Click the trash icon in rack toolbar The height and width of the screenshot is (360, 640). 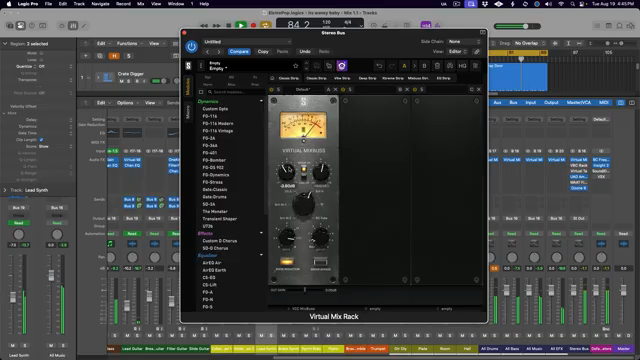pos(437,66)
